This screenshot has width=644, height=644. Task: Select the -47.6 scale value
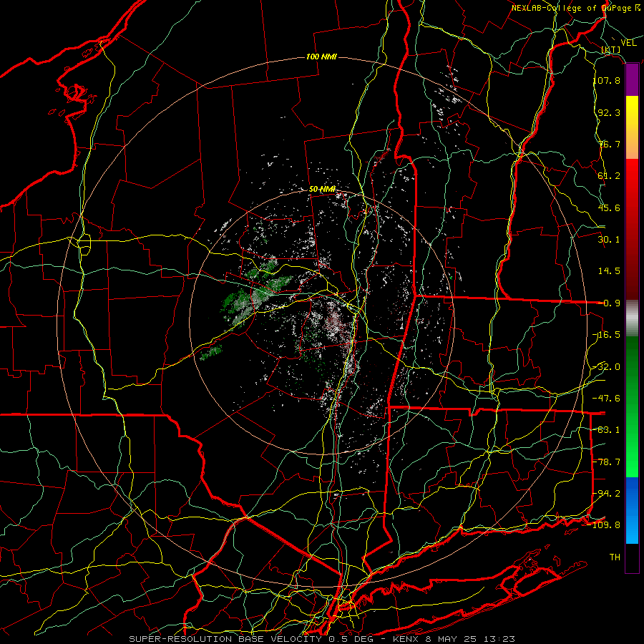click(x=607, y=399)
